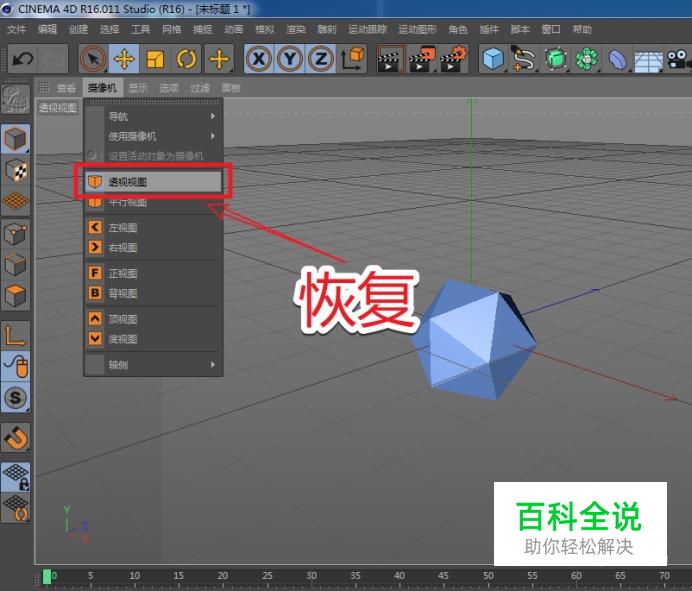Expand the 使用摄像机 submenu arrow

point(213,136)
